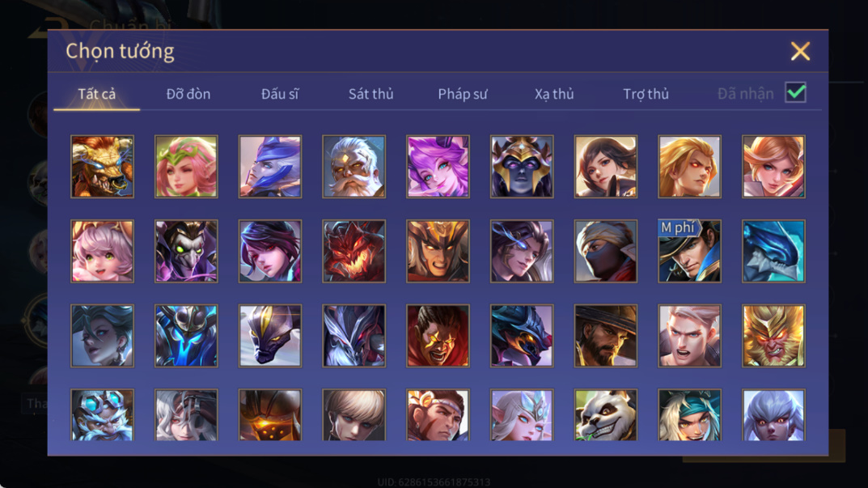
Task: Pick the horned beast hero in first slot
Action: [x=103, y=166]
